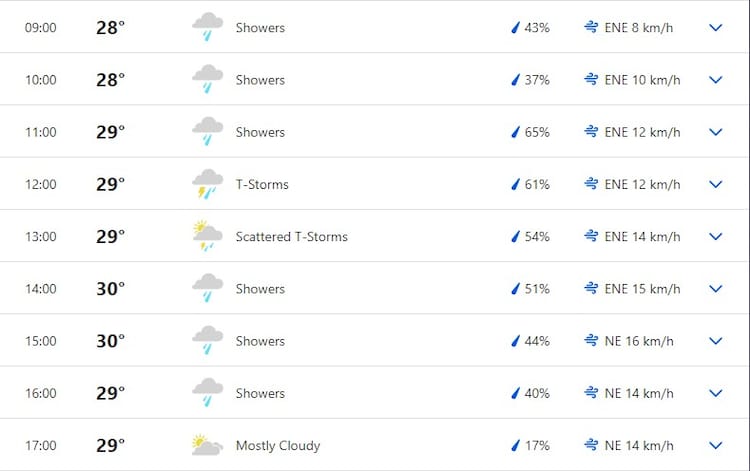Click the raindrop icon beside 17%

click(516, 445)
